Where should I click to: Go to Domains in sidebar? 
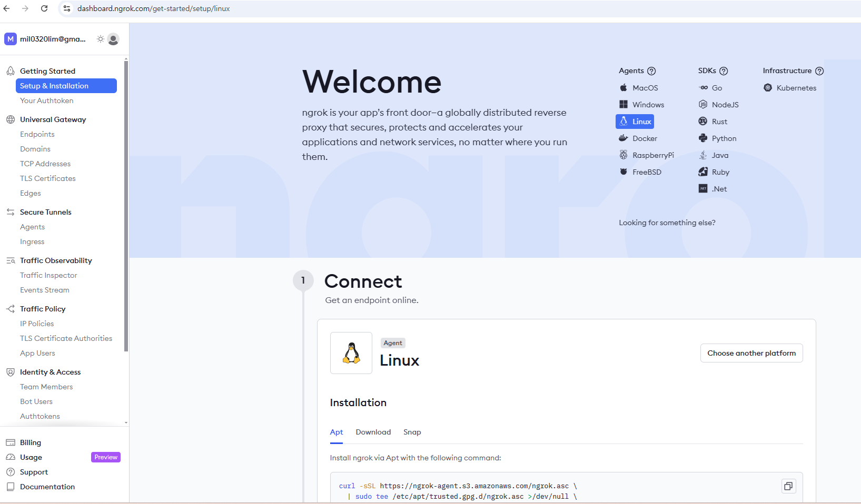click(35, 149)
